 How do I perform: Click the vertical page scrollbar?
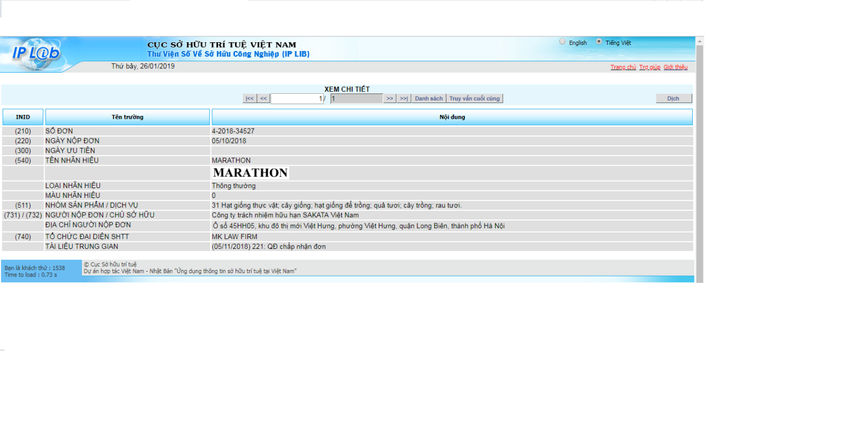[700, 163]
